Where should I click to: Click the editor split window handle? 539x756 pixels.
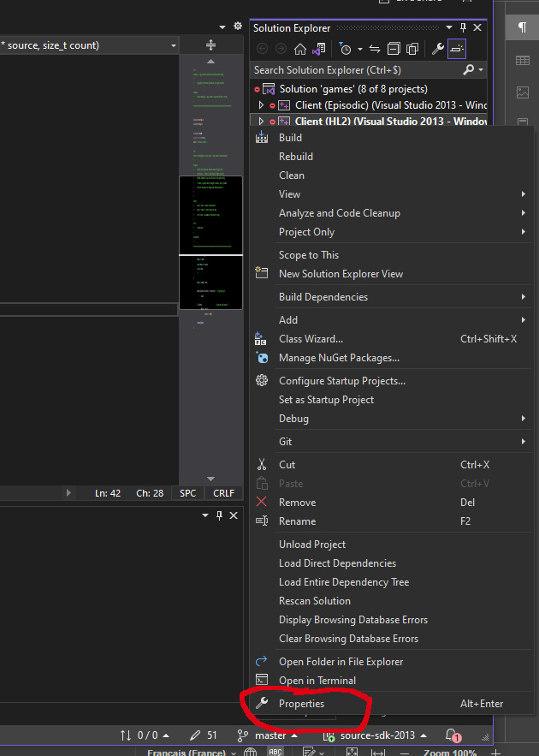pos(211,45)
